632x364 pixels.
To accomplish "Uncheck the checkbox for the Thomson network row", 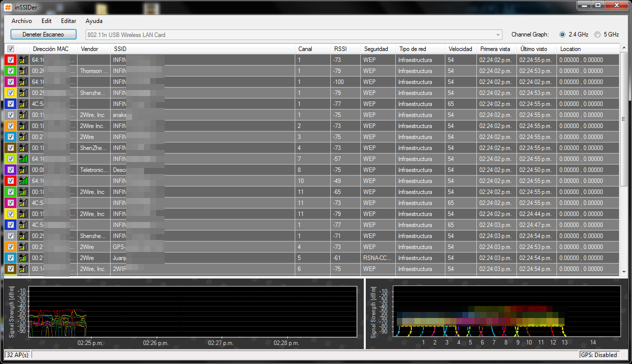I will pos(11,71).
